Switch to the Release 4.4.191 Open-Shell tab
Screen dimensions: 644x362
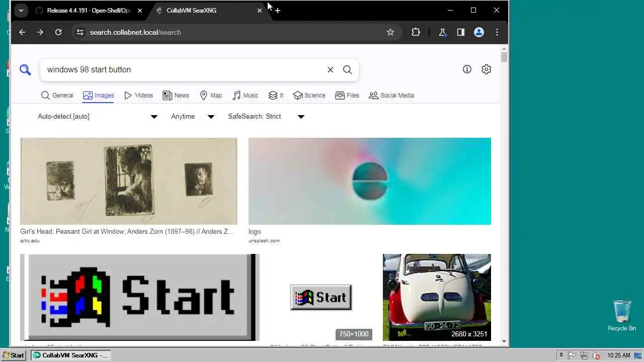point(89,10)
